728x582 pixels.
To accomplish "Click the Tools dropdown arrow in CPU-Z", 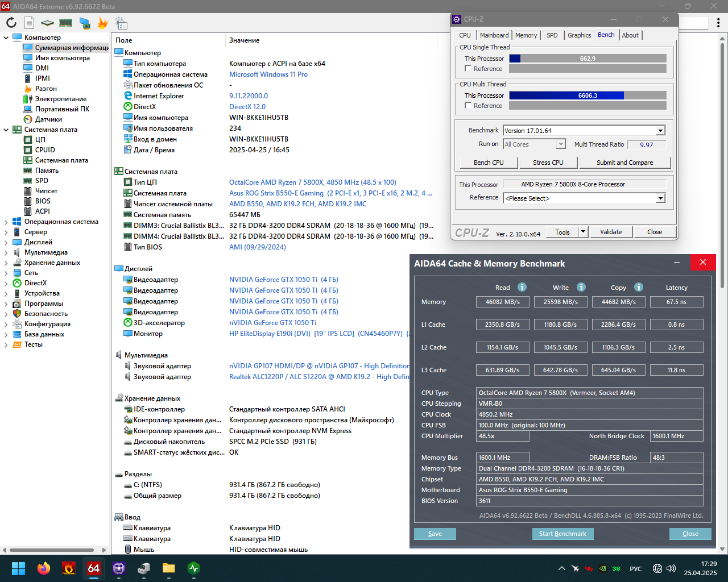I will pyautogui.click(x=583, y=232).
